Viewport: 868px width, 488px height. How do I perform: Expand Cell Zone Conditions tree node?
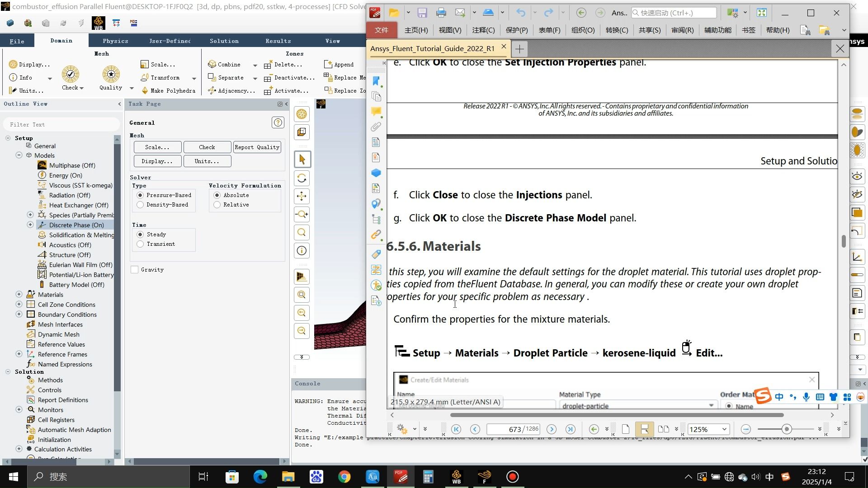point(19,305)
